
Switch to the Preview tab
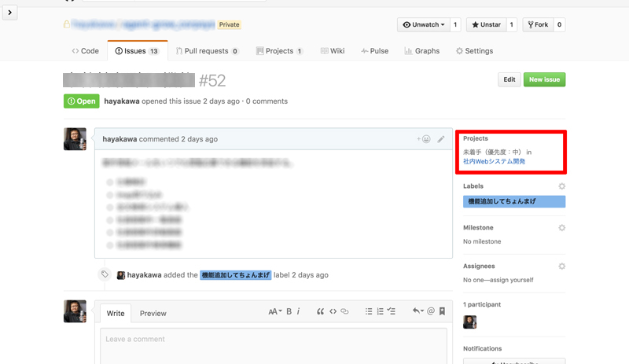click(153, 313)
